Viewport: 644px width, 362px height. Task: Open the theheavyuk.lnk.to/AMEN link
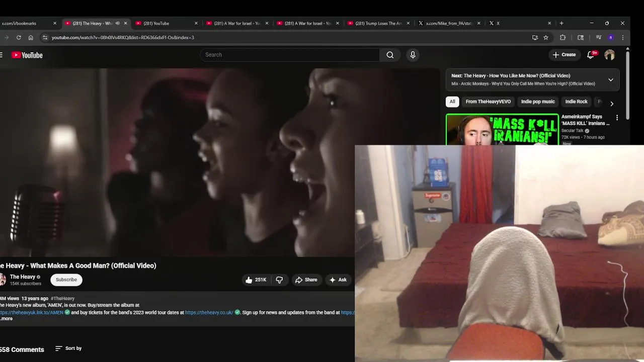32,312
